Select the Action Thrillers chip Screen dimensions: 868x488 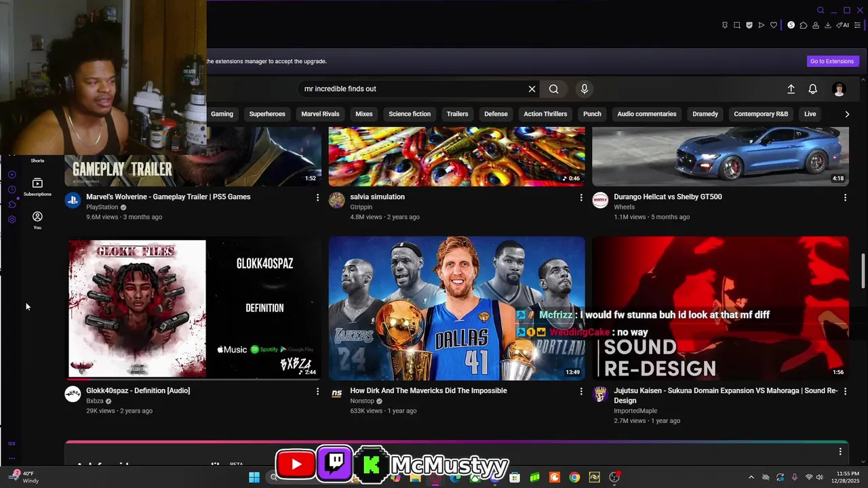click(x=545, y=114)
